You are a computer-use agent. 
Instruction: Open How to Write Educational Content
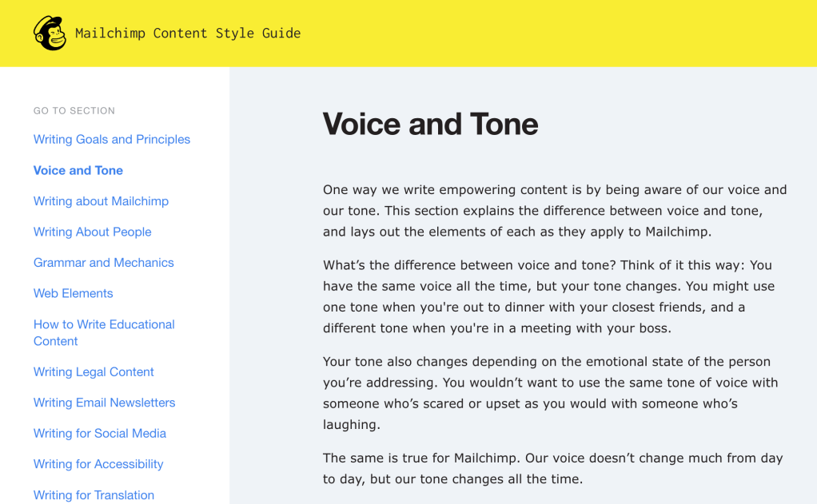[x=104, y=332]
